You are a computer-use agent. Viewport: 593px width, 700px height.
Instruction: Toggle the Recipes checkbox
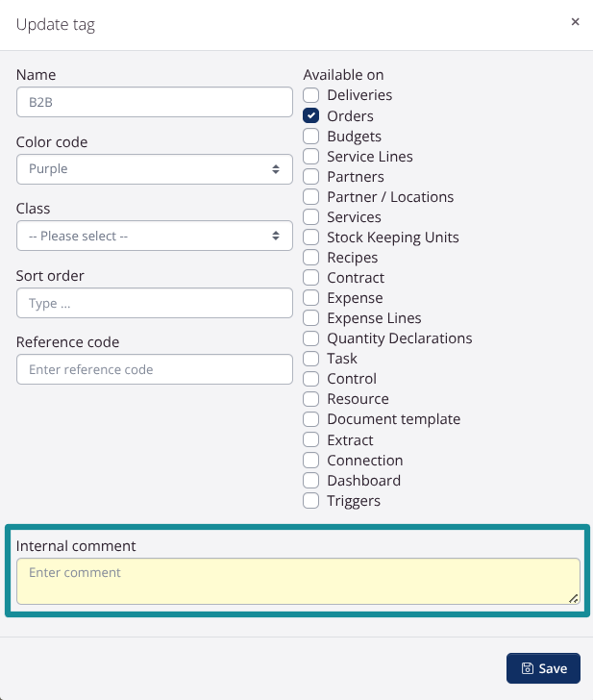[311, 257]
